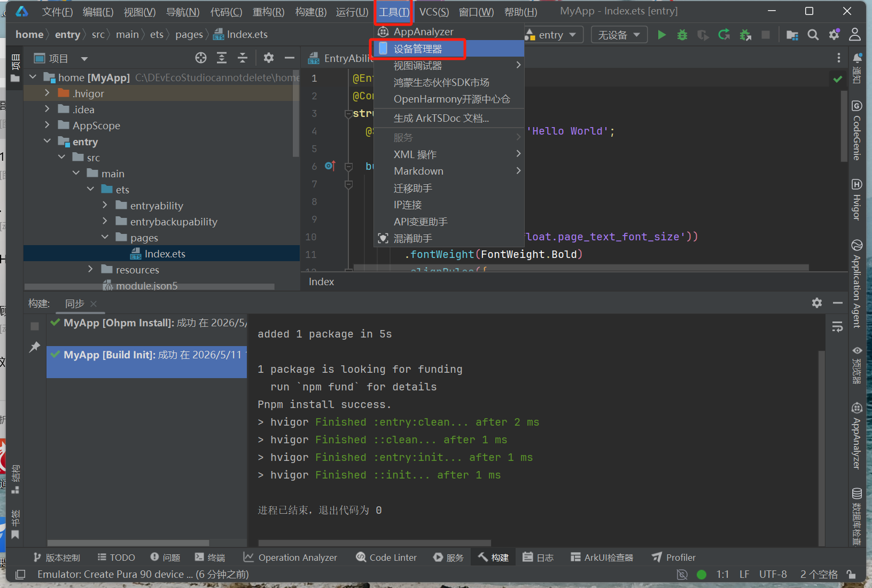Open the AppAnalyzer sidebar panel

[857, 436]
